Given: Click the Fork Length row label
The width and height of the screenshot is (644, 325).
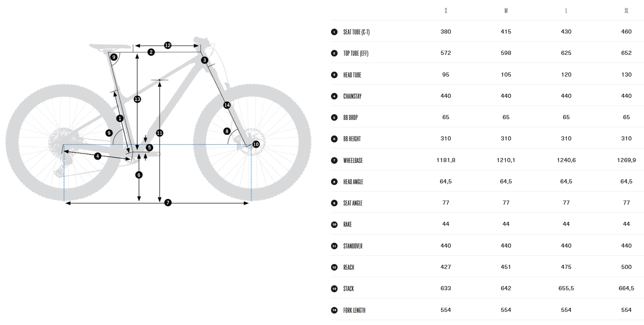Looking at the screenshot, I should [354, 310].
